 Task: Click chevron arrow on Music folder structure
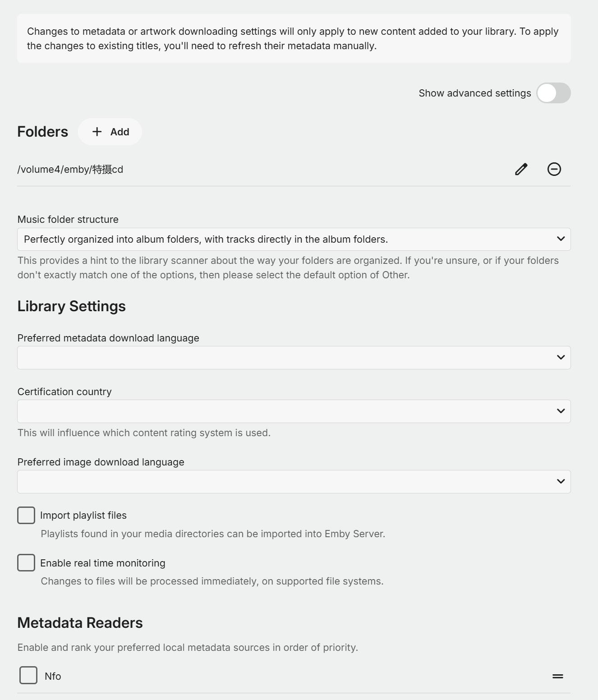click(561, 239)
